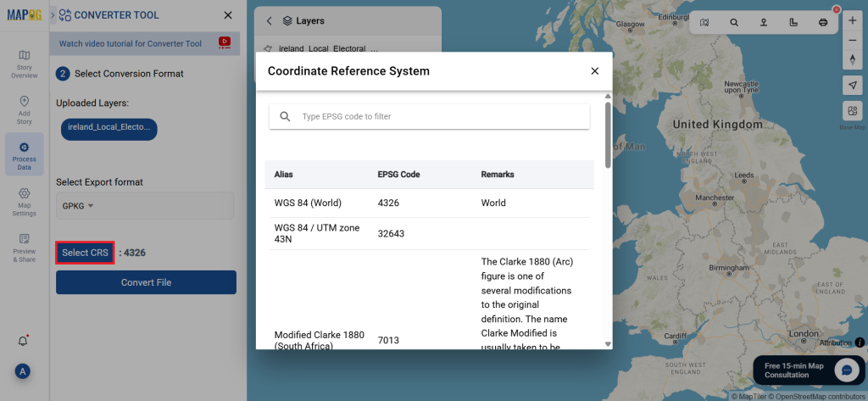868x401 pixels.
Task: Open Map Settings in the sidebar
Action: click(25, 202)
